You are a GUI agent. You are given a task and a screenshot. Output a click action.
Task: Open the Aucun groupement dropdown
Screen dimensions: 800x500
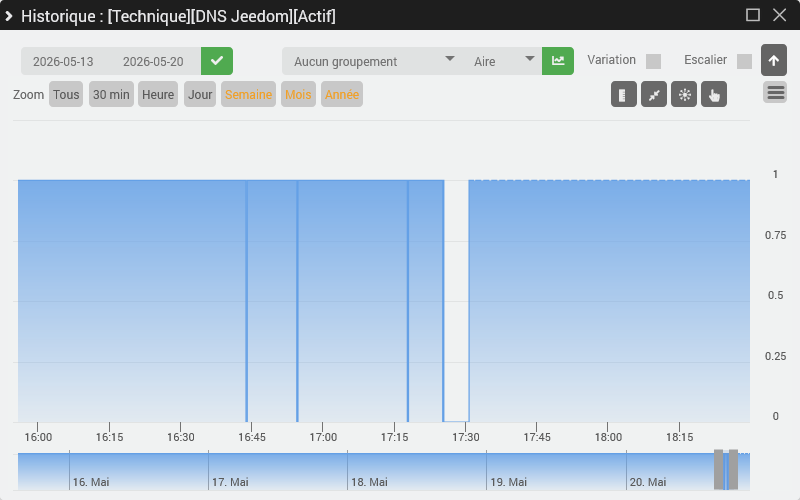373,61
